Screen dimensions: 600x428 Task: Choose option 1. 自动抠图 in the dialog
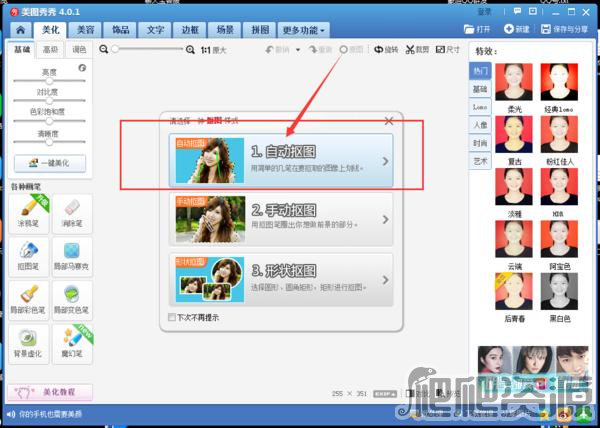[x=281, y=160]
